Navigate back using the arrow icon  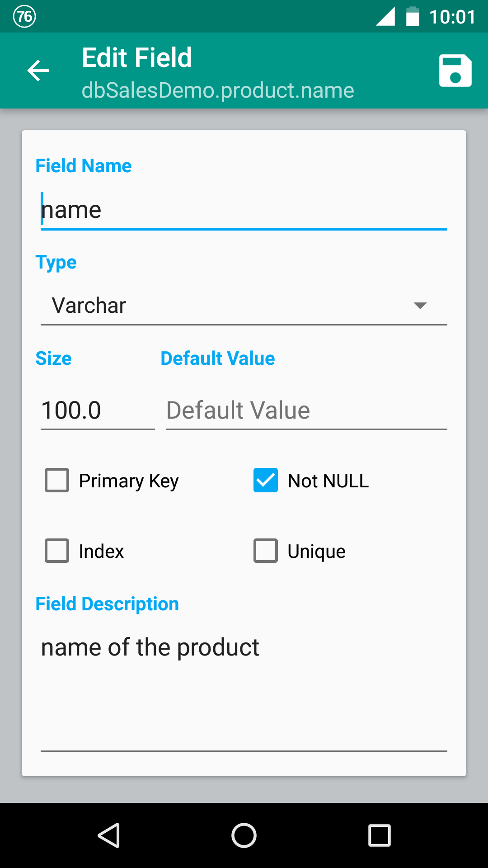38,71
